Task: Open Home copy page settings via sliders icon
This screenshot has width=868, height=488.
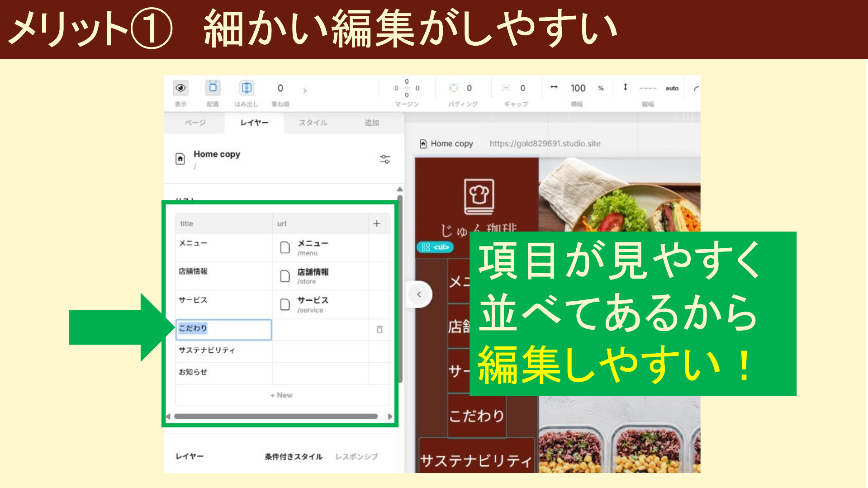Action: coord(384,159)
